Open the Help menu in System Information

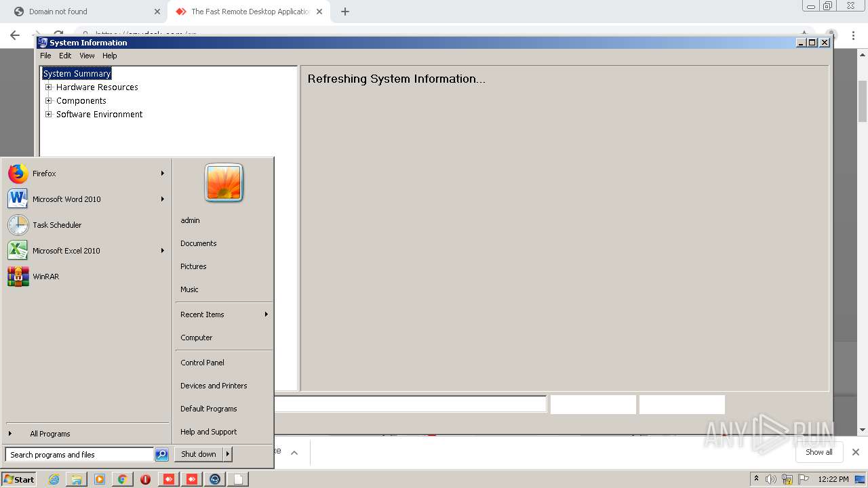[x=110, y=56]
